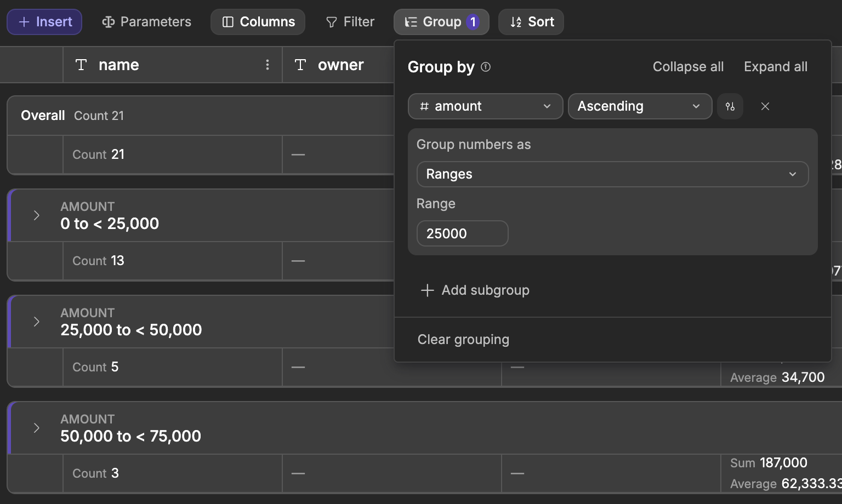Open the Ascending order dropdown
This screenshot has height=504, width=842.
tap(640, 106)
